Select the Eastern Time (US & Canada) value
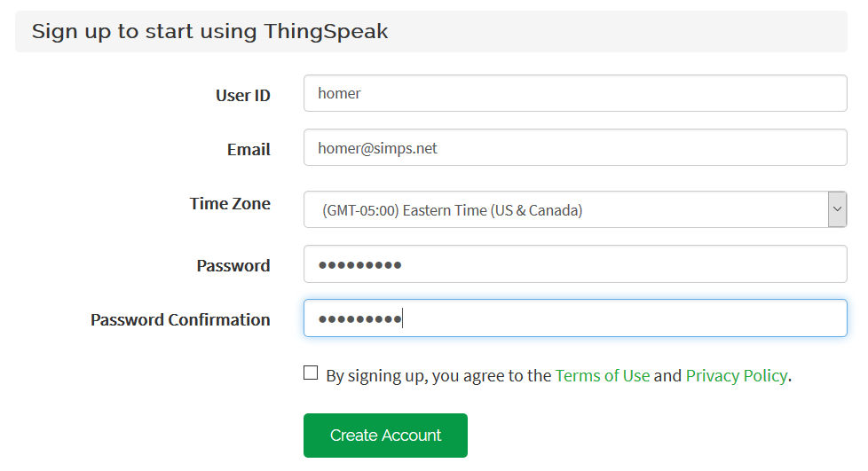This screenshot has width=868, height=471. pos(453,210)
